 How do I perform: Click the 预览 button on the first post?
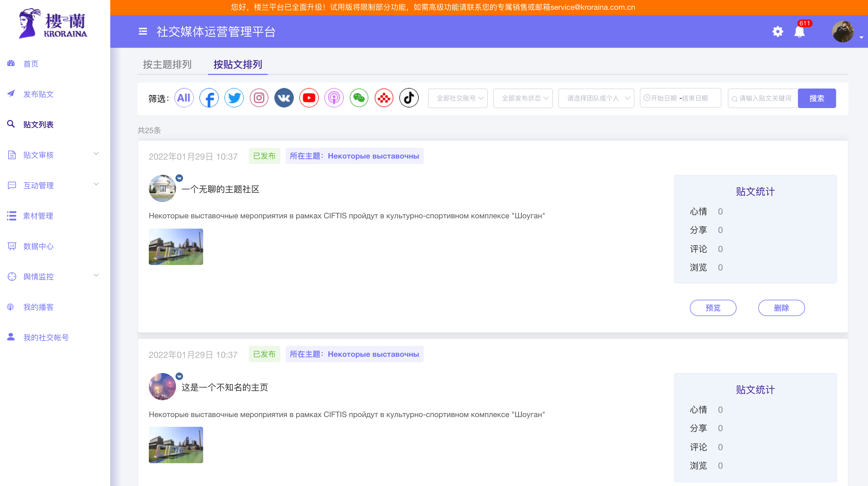tap(713, 308)
